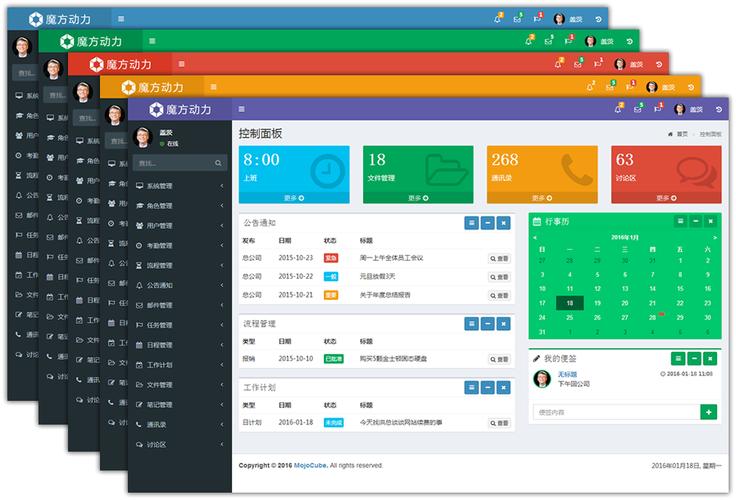Viewport: 736px width, 500px height.
Task: Click logout icon in the orange window header
Action: tap(690, 87)
